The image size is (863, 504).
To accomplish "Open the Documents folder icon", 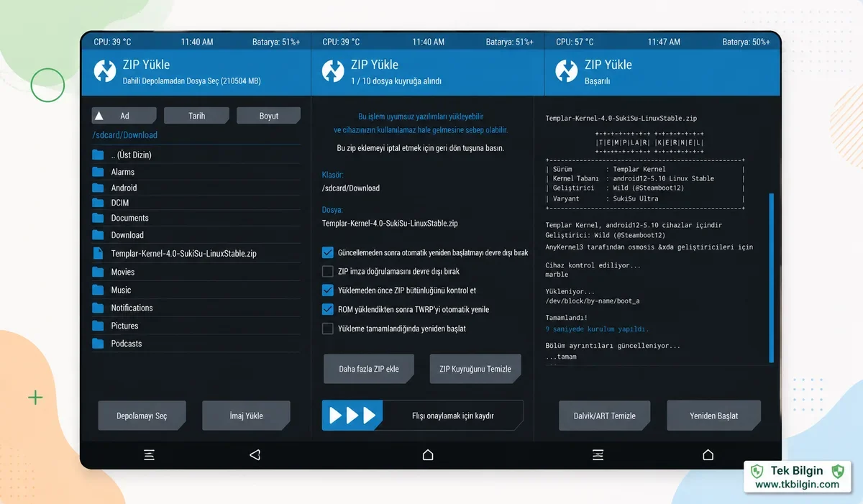I will click(98, 218).
